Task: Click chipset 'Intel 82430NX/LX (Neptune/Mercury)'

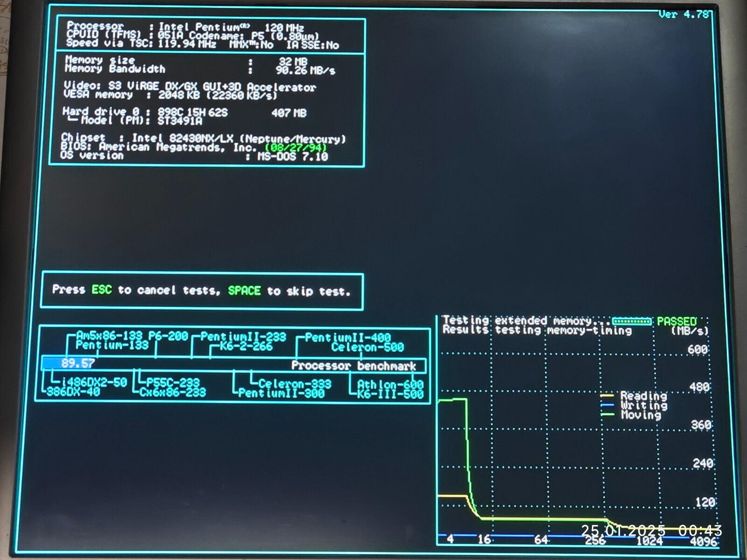Action: 239,139
